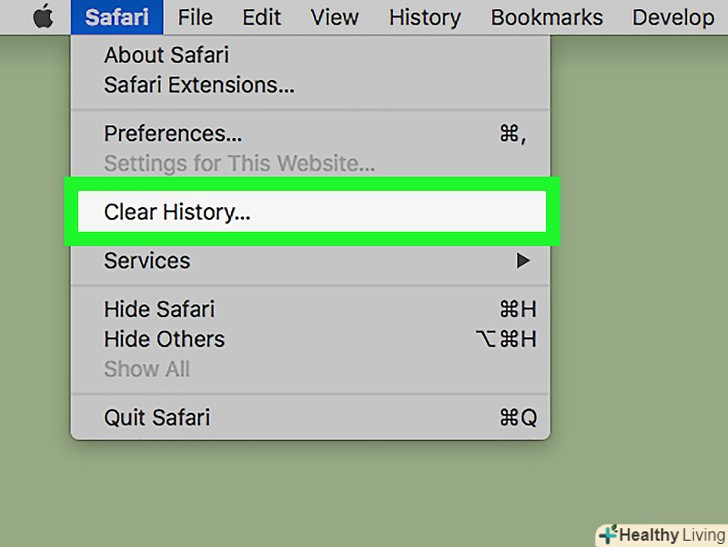Choose Hide Safari

159,309
